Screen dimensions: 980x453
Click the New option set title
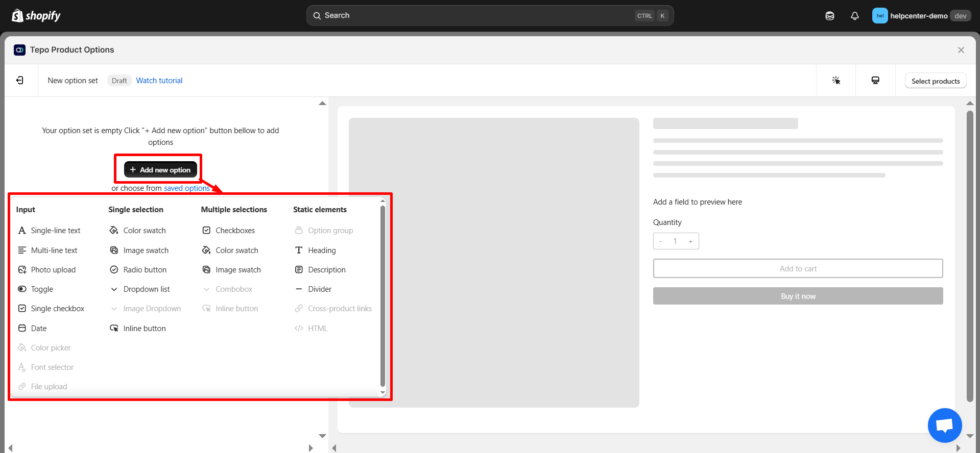(73, 81)
